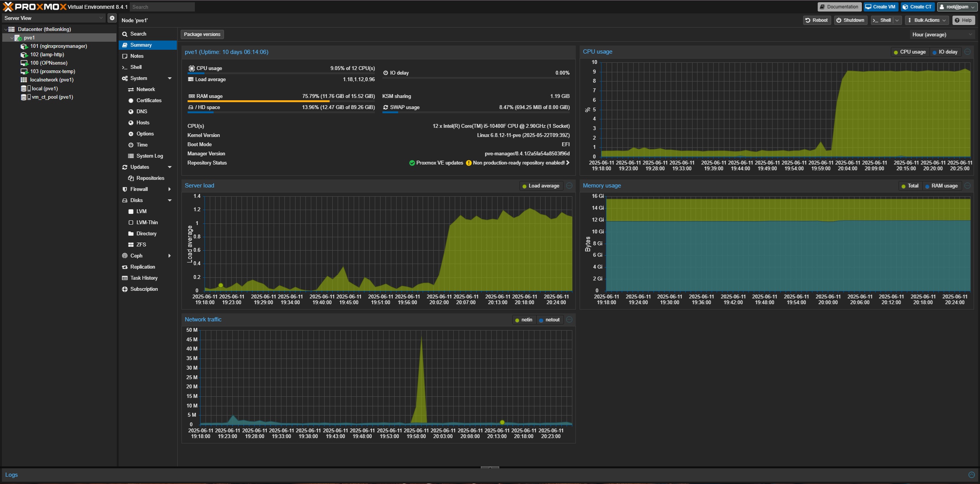Open the ZFS panel
The height and width of the screenshot is (484, 980).
[x=147, y=244]
